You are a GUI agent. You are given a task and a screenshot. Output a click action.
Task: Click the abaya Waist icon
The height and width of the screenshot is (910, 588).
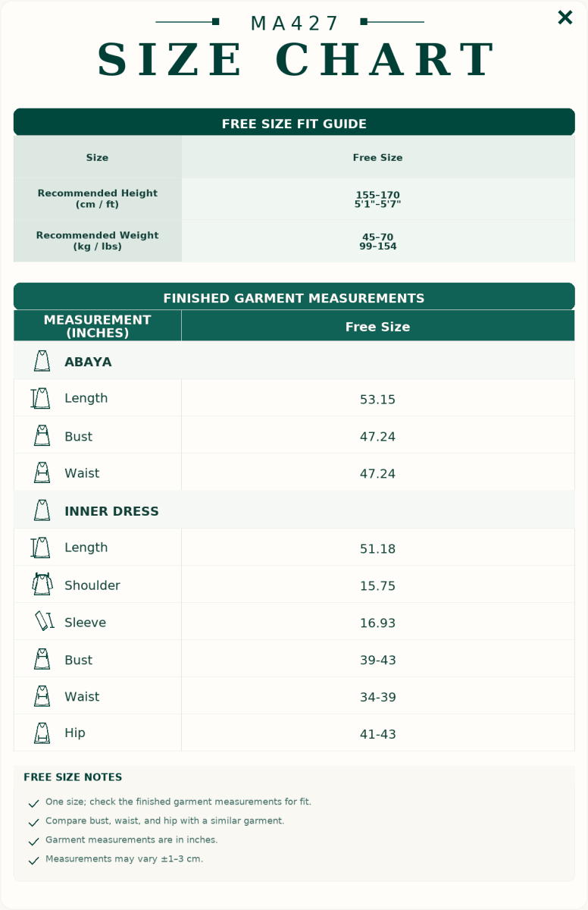(x=42, y=473)
